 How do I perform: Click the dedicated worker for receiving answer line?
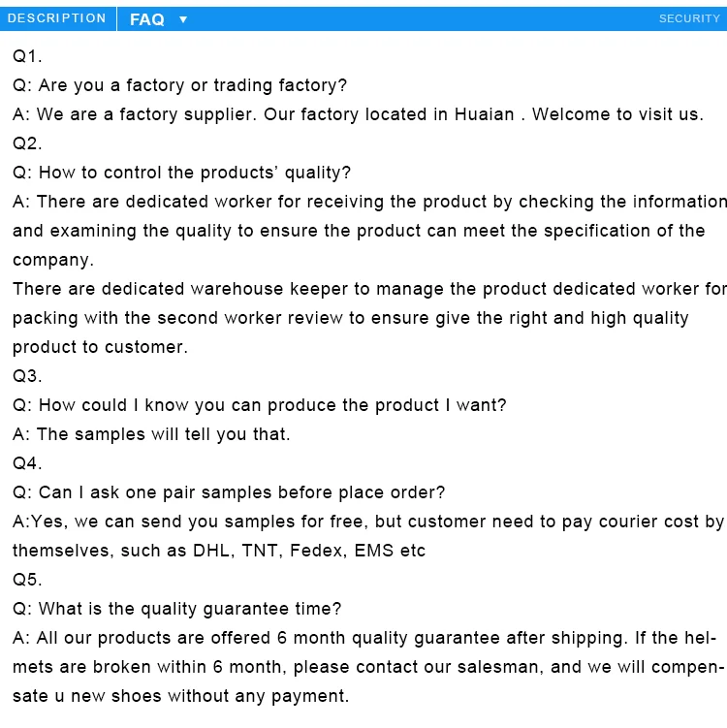click(x=368, y=202)
